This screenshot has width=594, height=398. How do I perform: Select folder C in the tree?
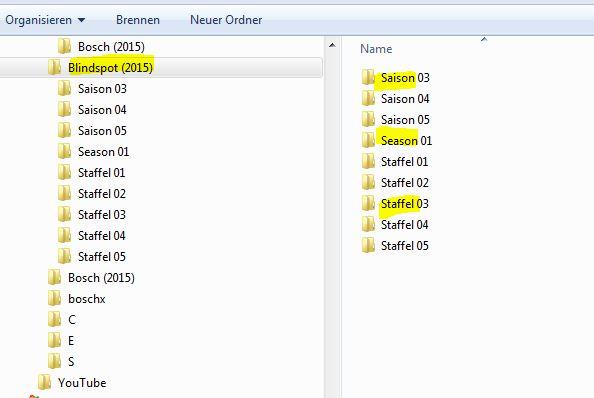pyautogui.click(x=72, y=320)
